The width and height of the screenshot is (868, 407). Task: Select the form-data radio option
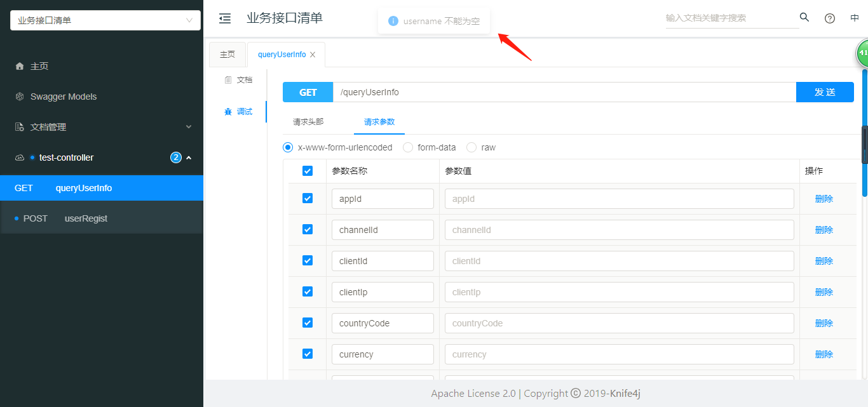coord(408,147)
